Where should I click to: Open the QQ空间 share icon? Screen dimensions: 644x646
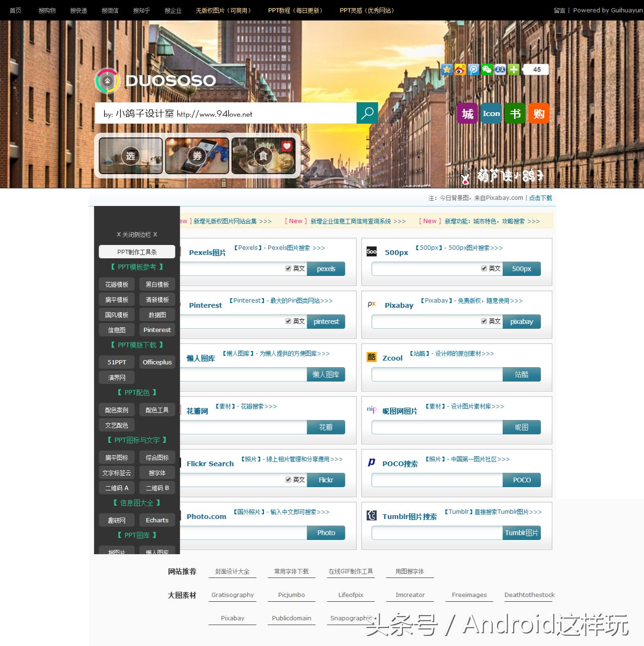coord(446,69)
